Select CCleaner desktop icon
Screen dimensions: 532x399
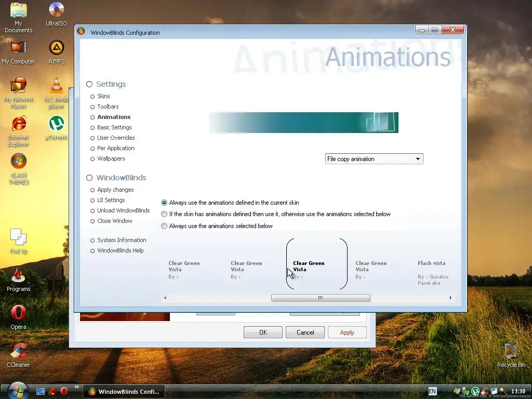tap(18, 355)
